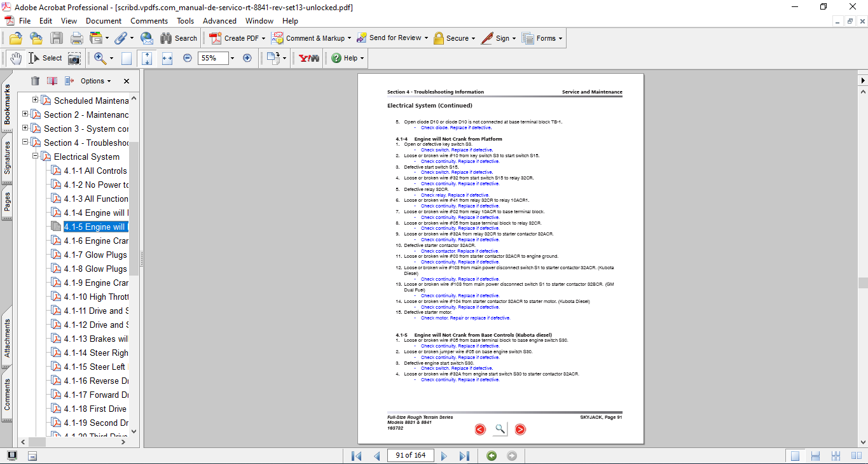
Task: Click the Save disk icon
Action: (x=57, y=38)
